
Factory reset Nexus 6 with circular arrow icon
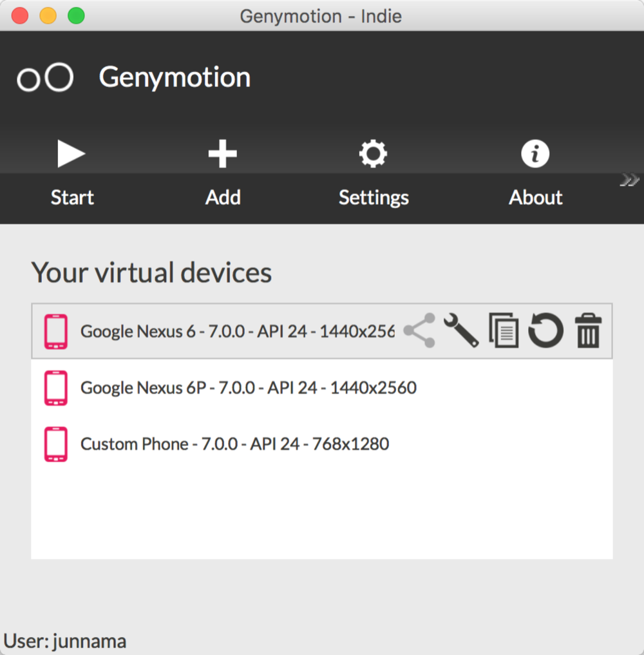(546, 330)
